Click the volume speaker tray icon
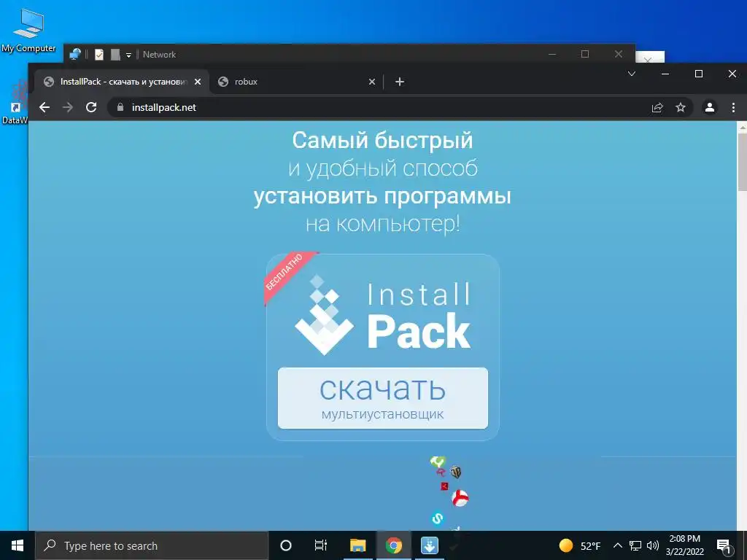Viewport: 747px width, 560px height. [653, 545]
